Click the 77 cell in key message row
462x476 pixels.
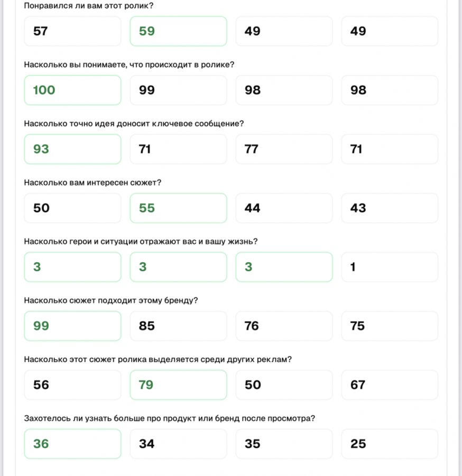pos(284,149)
